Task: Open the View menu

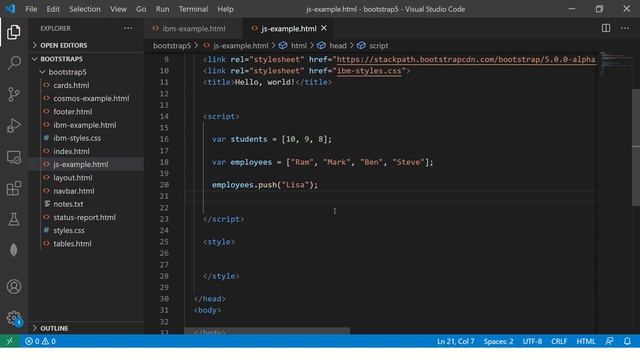Action: point(118,9)
